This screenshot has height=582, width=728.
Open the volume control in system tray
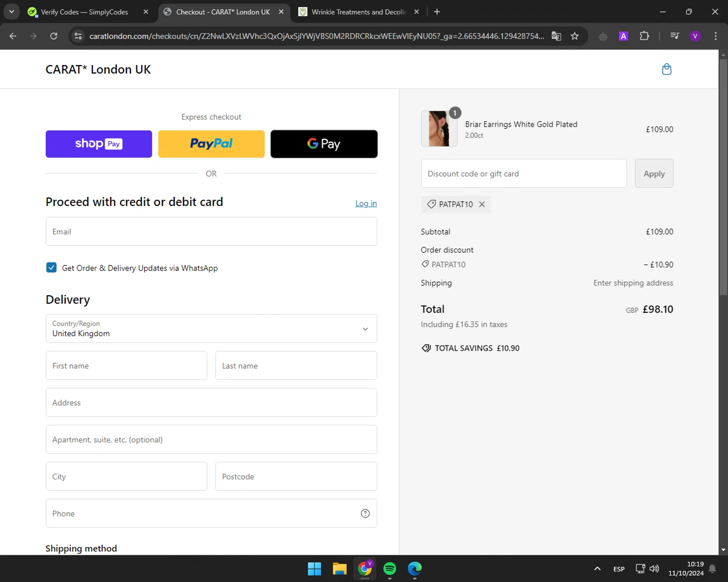654,569
